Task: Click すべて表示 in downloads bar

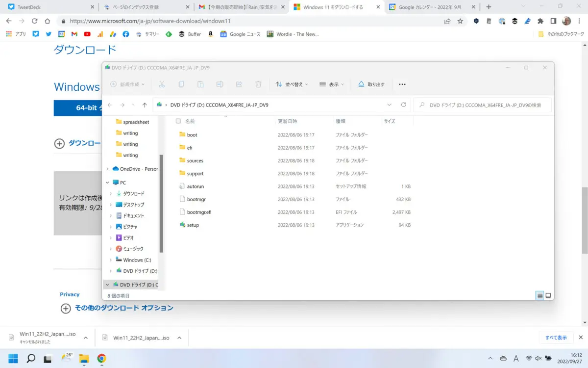Action: pos(556,338)
